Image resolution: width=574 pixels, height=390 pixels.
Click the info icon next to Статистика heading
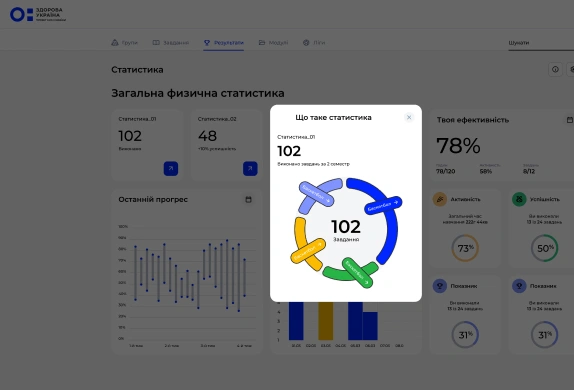click(x=555, y=69)
